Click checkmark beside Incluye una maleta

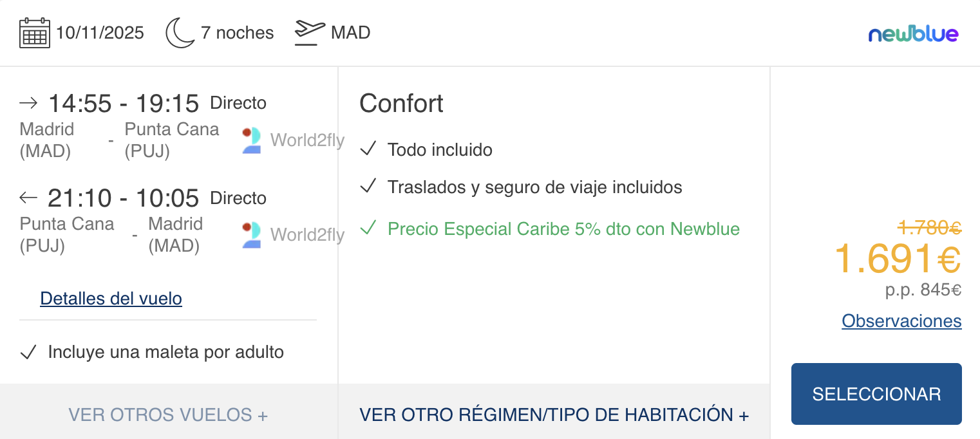coord(28,352)
